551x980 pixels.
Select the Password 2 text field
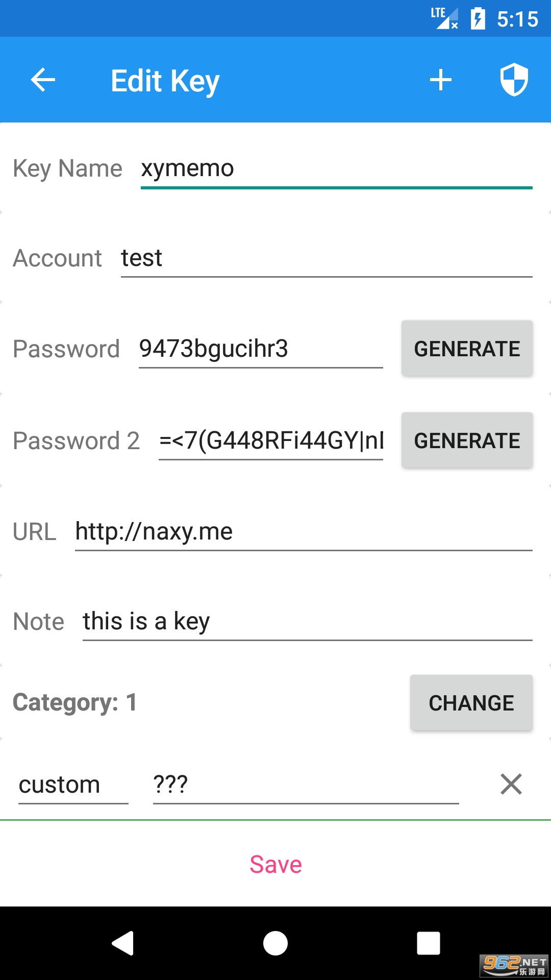(270, 440)
